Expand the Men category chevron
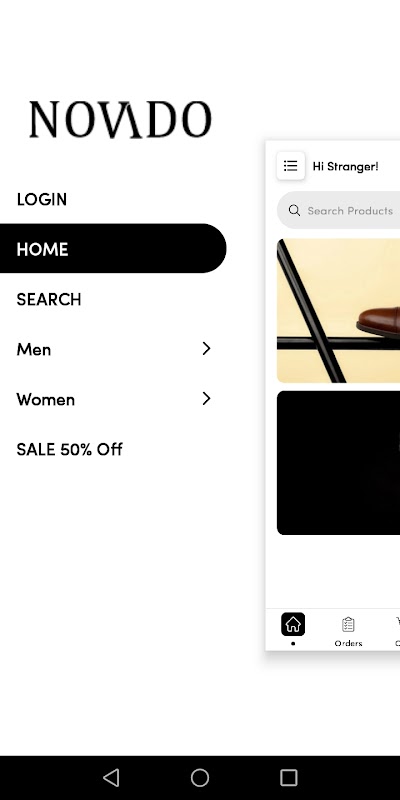The height and width of the screenshot is (800, 400). tap(206, 348)
